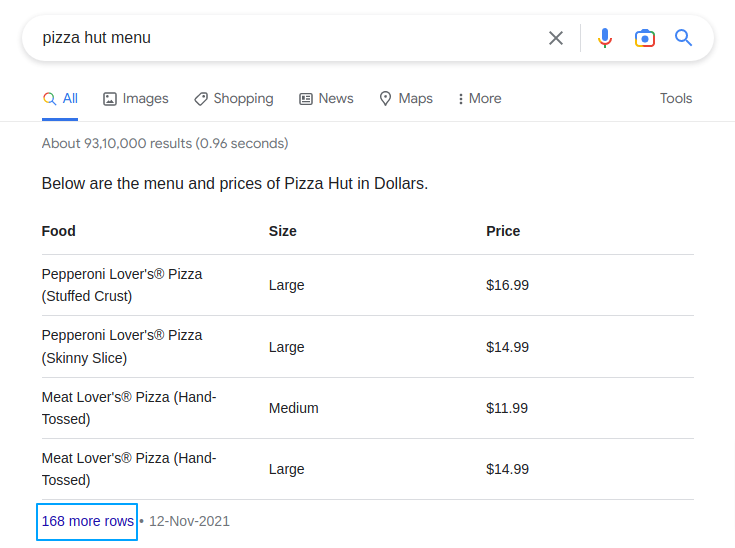735x548 pixels.
Task: Click the 'Price' column header
Action: pos(503,231)
